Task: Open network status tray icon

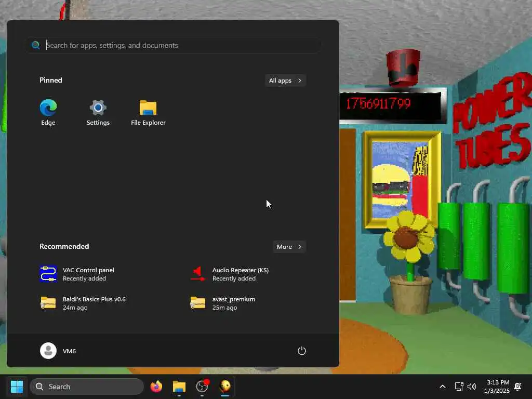Action: (459, 387)
